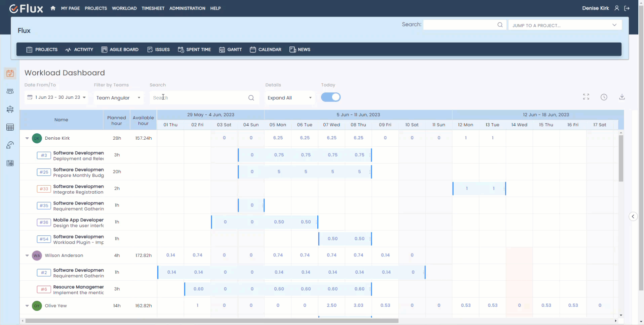This screenshot has height=325, width=644.
Task: Click the home icon in top navigation
Action: (x=53, y=8)
